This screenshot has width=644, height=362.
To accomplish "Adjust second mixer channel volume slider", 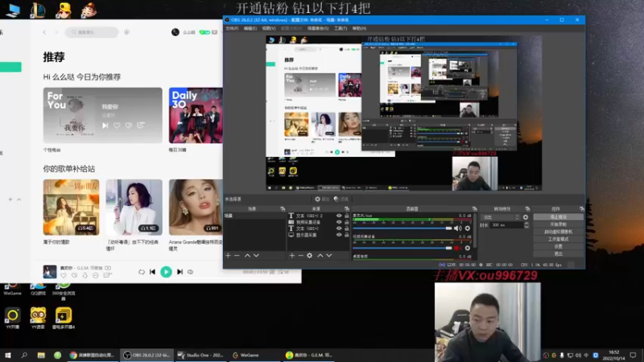I will 402,248.
